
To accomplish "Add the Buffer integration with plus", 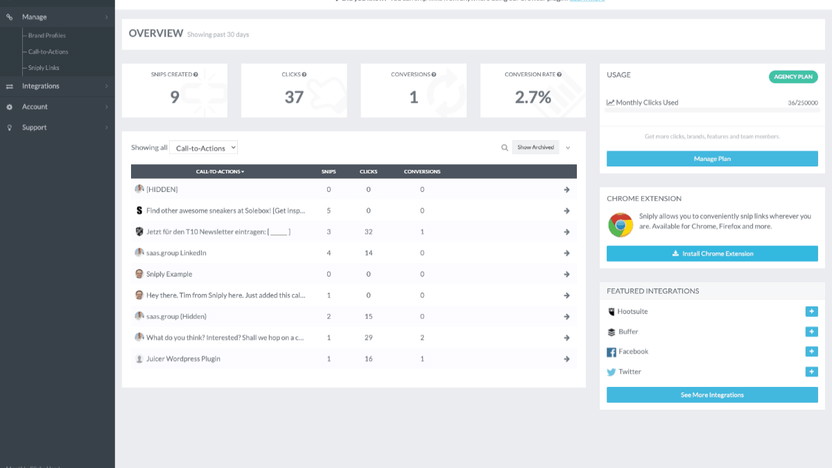I will click(811, 332).
